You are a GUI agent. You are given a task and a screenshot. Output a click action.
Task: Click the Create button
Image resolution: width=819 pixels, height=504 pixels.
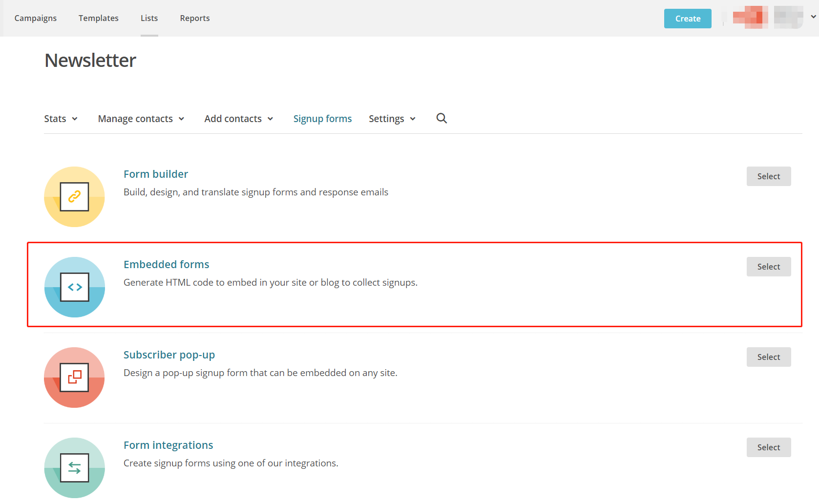(688, 19)
